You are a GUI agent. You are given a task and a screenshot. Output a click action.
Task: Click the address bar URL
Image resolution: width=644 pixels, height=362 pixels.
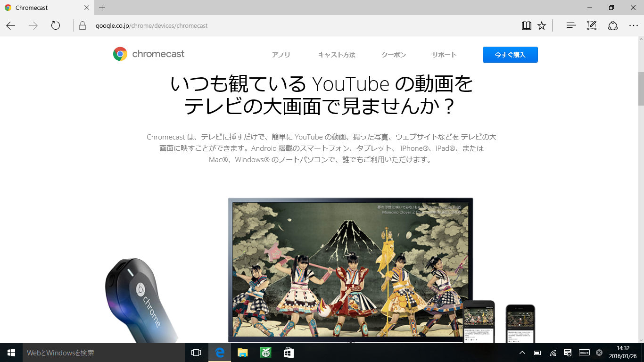(x=151, y=26)
